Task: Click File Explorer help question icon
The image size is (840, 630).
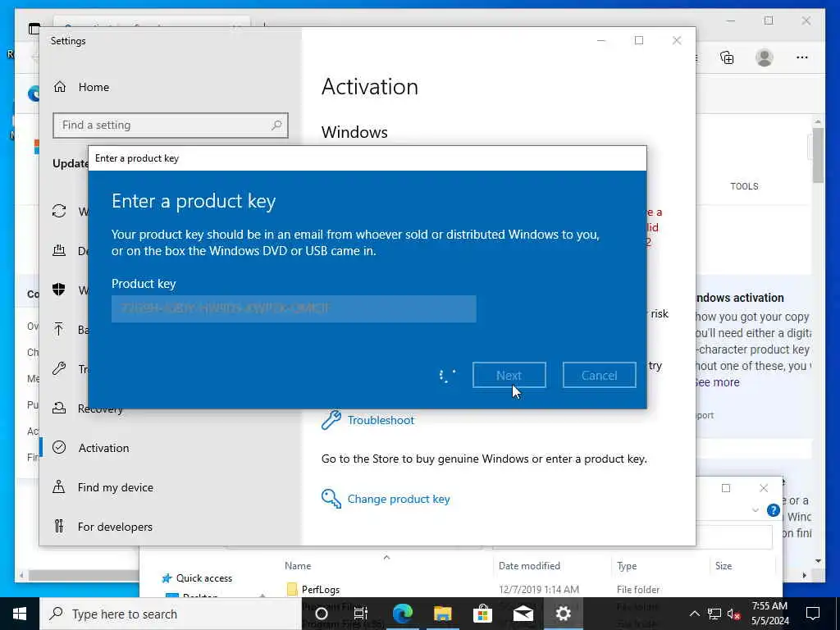Action: click(x=773, y=510)
